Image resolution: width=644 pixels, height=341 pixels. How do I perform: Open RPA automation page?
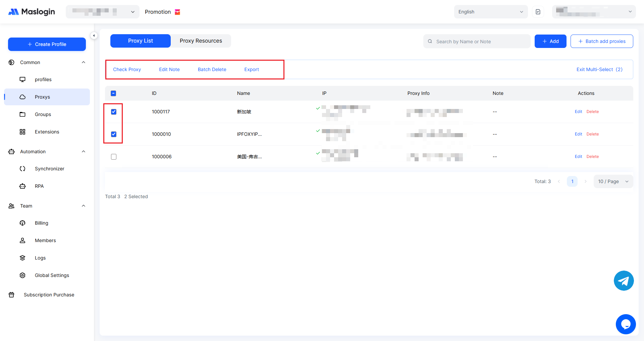tap(39, 186)
